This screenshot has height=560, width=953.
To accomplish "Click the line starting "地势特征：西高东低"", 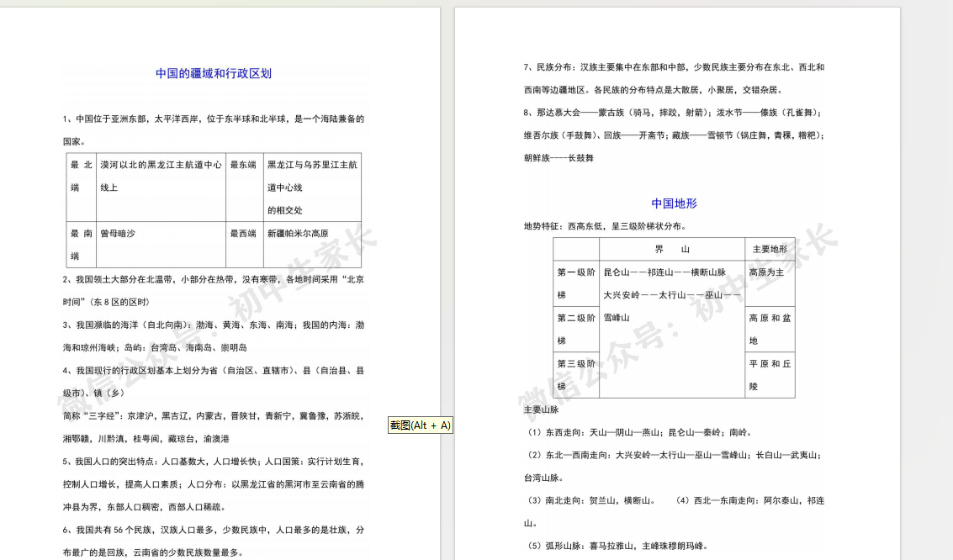I will 606,226.
